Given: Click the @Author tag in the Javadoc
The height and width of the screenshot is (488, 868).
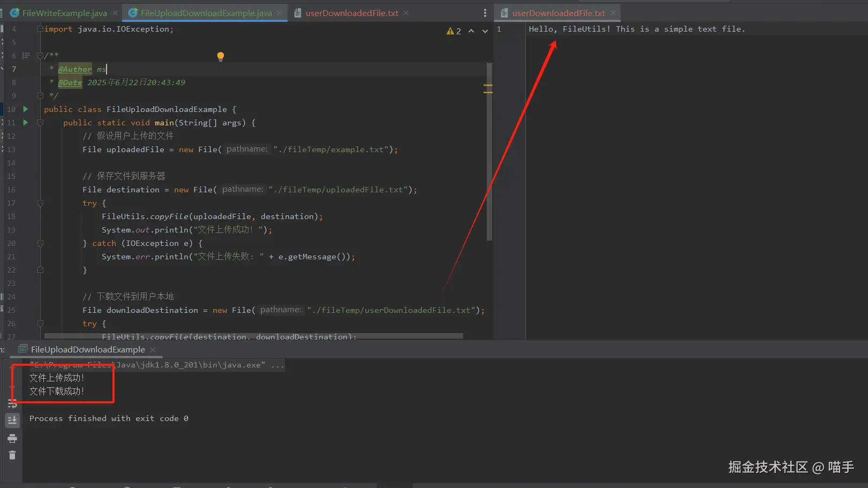Looking at the screenshot, I should click(75, 69).
